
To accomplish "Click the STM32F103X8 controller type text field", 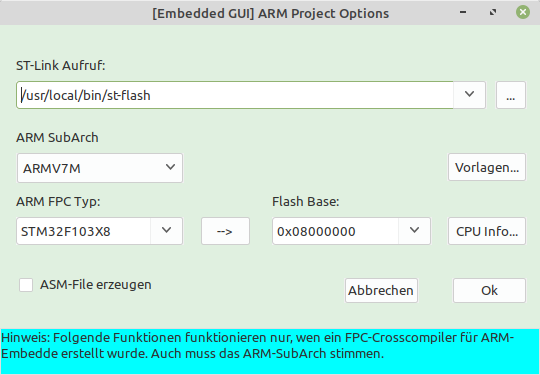I will tap(83, 231).
